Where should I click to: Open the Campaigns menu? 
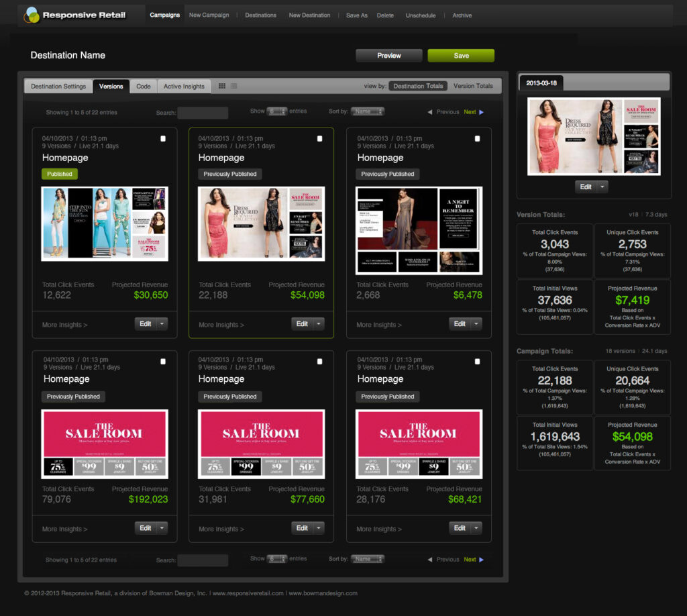pos(165,15)
